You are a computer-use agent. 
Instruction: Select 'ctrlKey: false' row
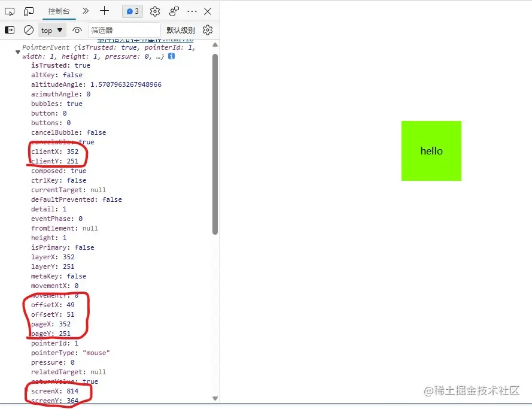click(59, 180)
